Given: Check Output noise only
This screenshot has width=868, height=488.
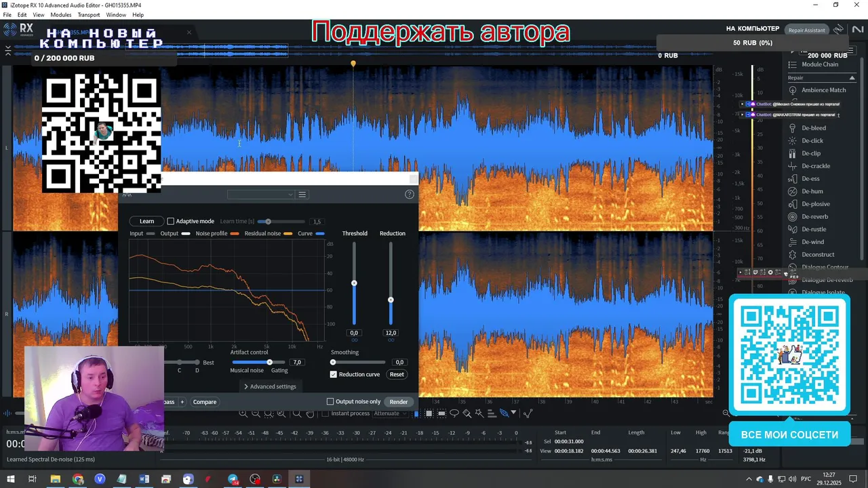Looking at the screenshot, I should tap(330, 402).
